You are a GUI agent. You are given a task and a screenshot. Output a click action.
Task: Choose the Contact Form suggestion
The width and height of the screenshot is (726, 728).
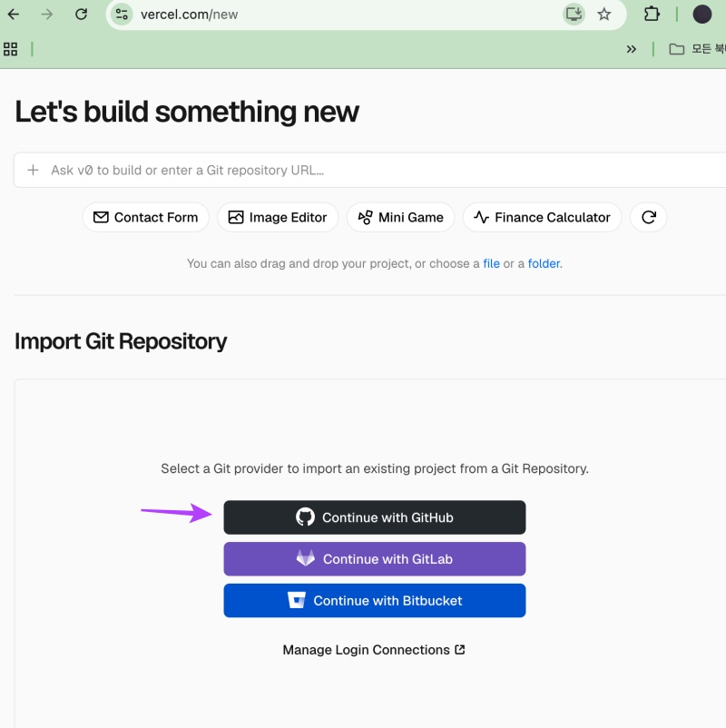tap(146, 217)
